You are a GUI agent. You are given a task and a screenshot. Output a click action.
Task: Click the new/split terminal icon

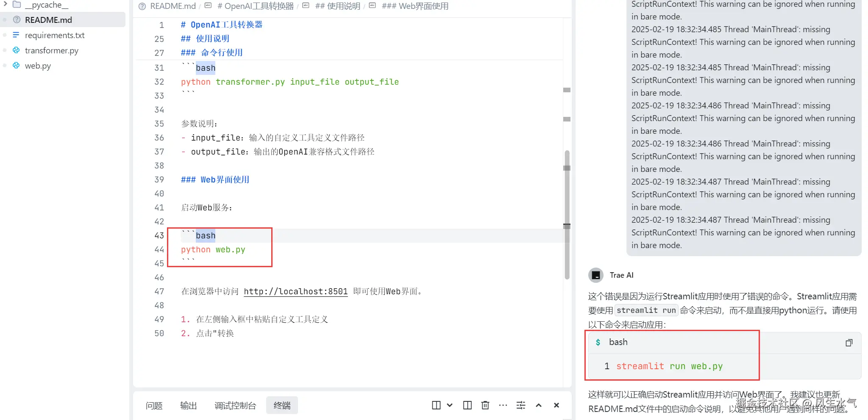tap(436, 405)
